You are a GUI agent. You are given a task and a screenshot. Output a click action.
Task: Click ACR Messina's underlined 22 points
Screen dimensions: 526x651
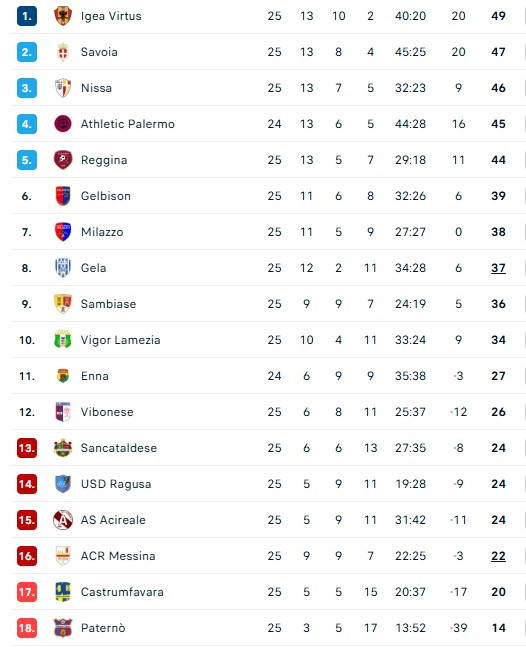[x=498, y=556]
